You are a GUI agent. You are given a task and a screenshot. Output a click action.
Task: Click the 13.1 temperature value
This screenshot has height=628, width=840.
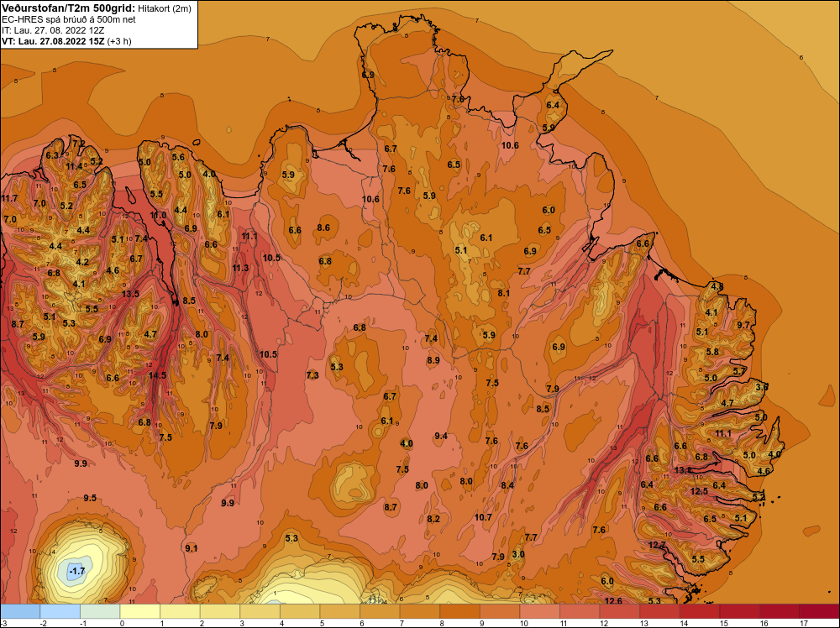pos(683,471)
